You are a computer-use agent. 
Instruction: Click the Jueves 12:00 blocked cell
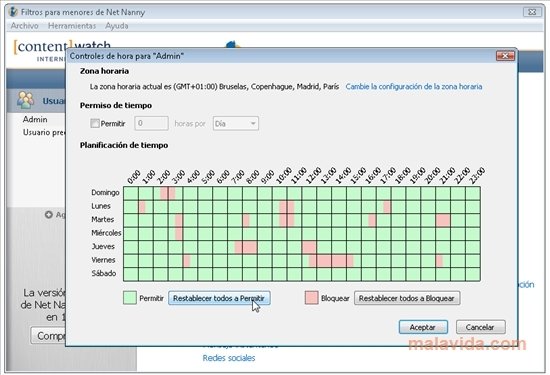(x=309, y=247)
